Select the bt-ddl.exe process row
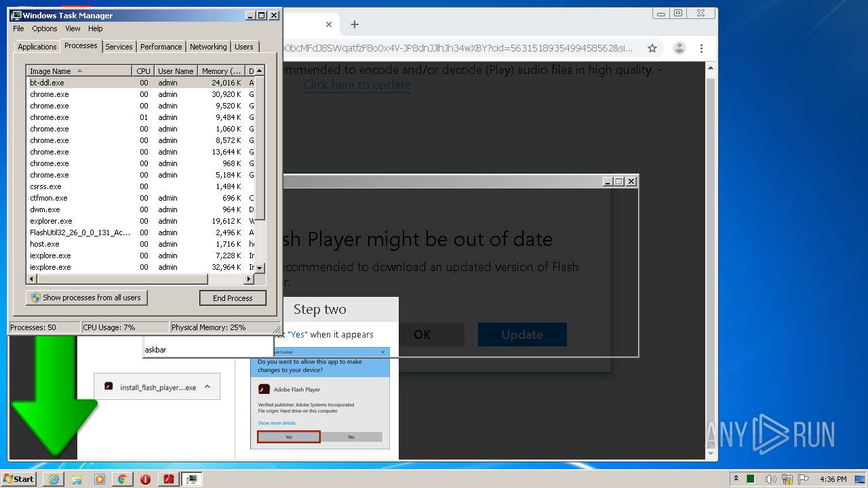The height and width of the screenshot is (488, 868). point(140,83)
